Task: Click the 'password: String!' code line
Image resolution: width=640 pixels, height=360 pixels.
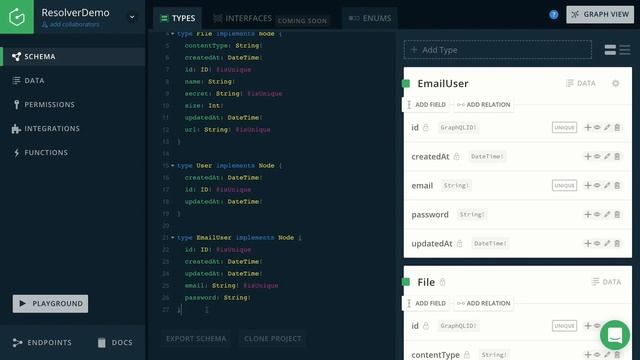Action: click(x=218, y=298)
